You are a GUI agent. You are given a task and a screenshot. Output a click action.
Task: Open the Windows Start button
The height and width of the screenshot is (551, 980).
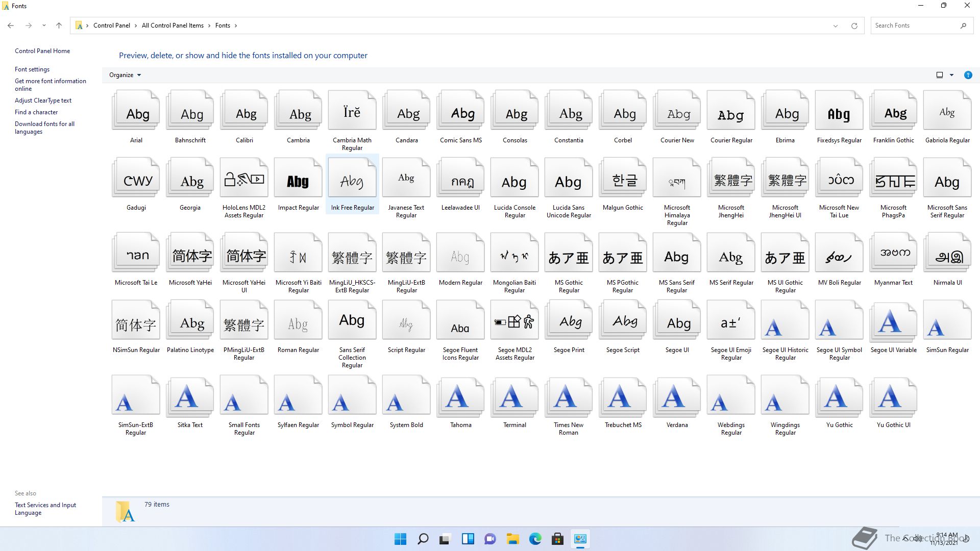(401, 539)
